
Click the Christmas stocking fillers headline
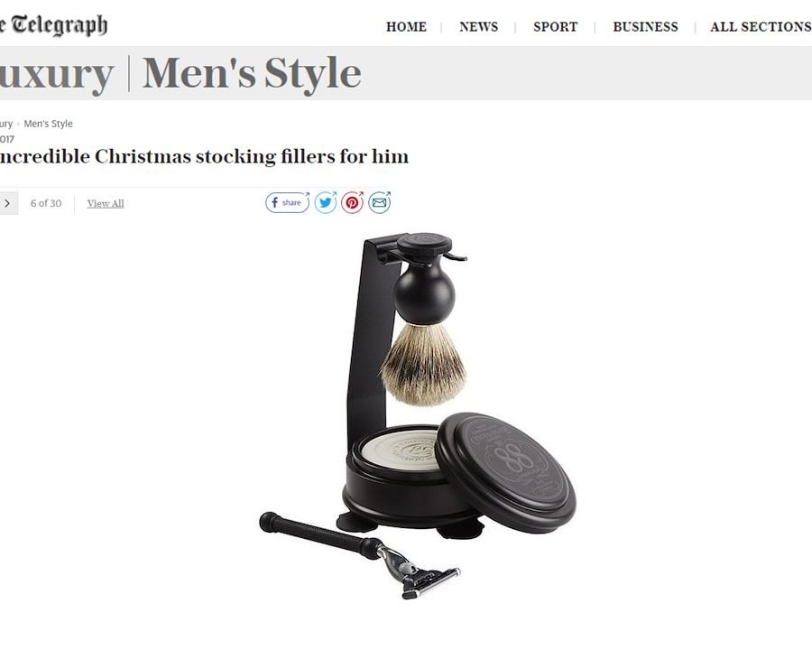click(204, 156)
